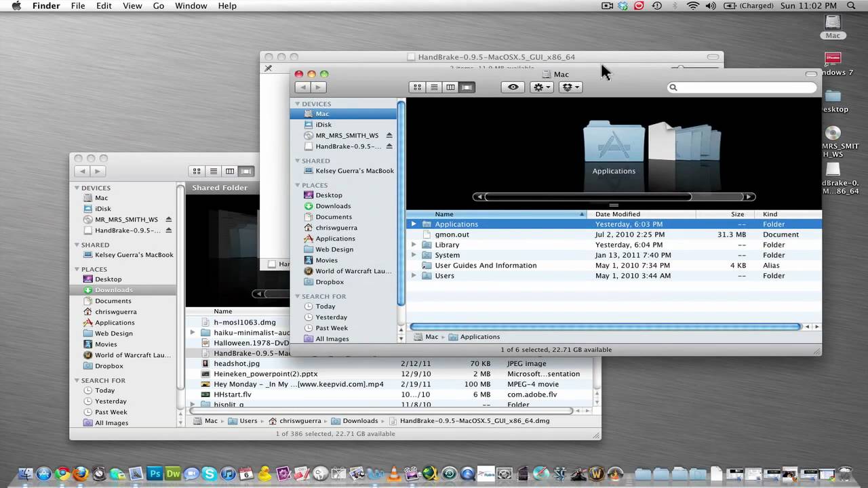Image resolution: width=868 pixels, height=488 pixels.
Task: Click the search magnifier icon in Mac window
Action: coord(673,87)
